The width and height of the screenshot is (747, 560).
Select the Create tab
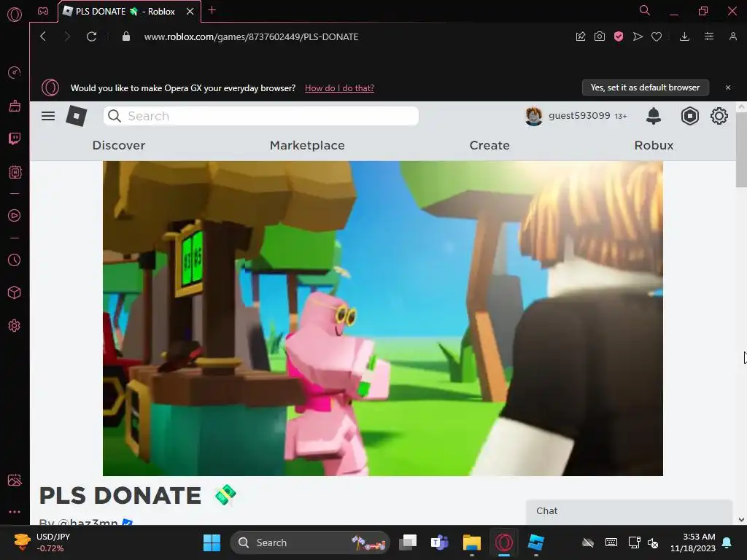click(489, 145)
